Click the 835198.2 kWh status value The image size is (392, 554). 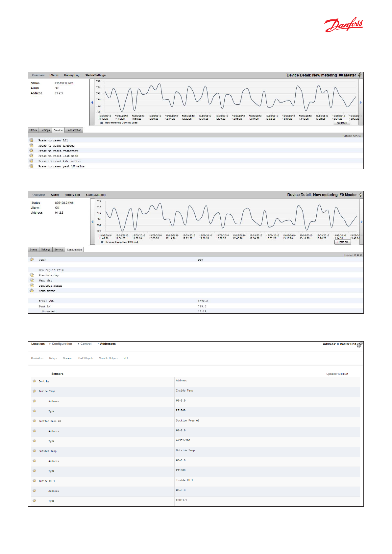coord(64,203)
